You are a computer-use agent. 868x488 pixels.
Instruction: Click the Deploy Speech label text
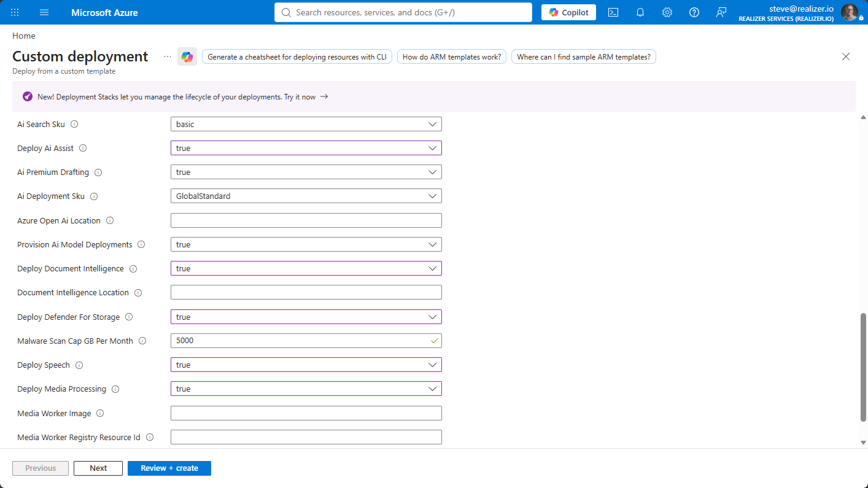44,365
